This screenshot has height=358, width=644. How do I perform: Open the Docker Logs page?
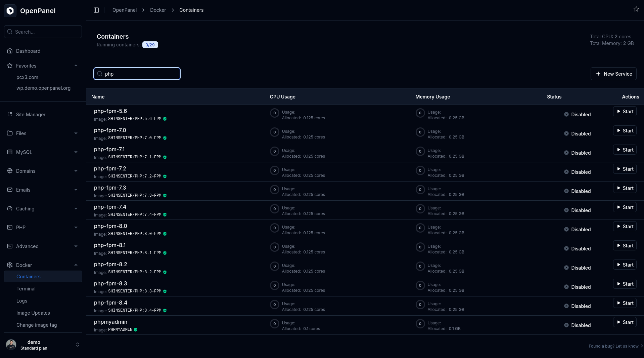[x=22, y=301]
